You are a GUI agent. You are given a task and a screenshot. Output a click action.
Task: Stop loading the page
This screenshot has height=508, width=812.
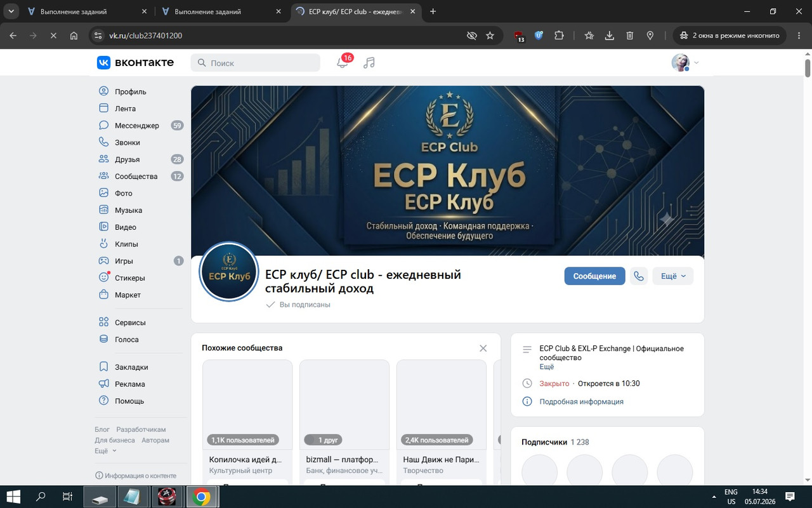53,36
